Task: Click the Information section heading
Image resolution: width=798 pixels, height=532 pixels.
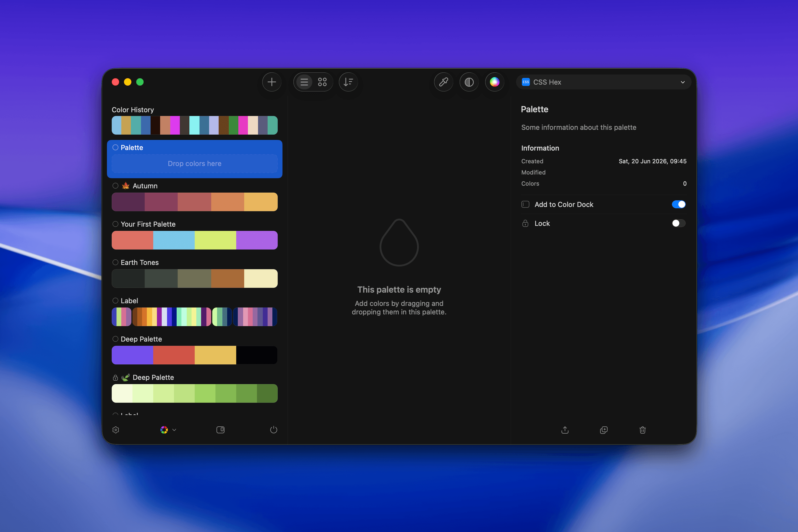Action: tap(540, 148)
